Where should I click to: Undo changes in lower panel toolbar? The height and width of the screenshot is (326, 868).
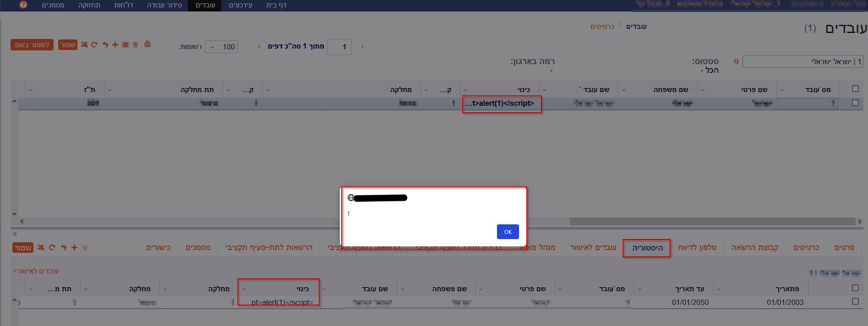tap(63, 248)
